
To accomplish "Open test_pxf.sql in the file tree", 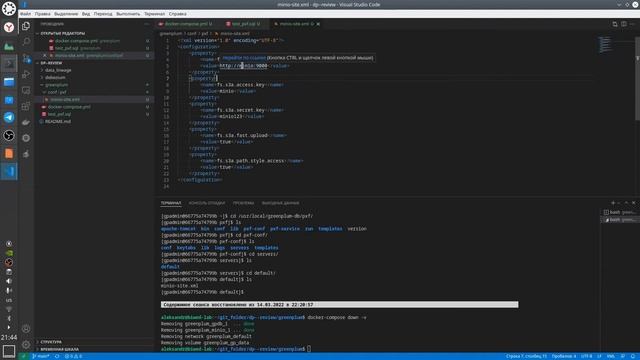I will click(59, 114).
